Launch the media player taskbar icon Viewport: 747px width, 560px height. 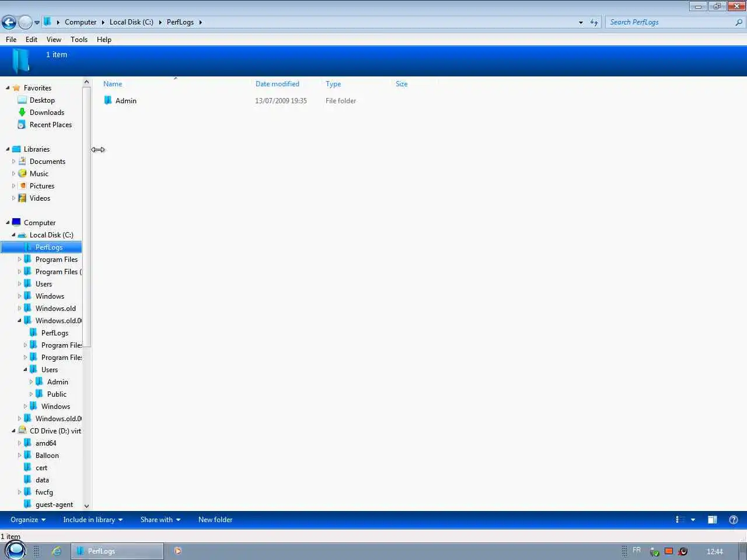click(x=178, y=551)
